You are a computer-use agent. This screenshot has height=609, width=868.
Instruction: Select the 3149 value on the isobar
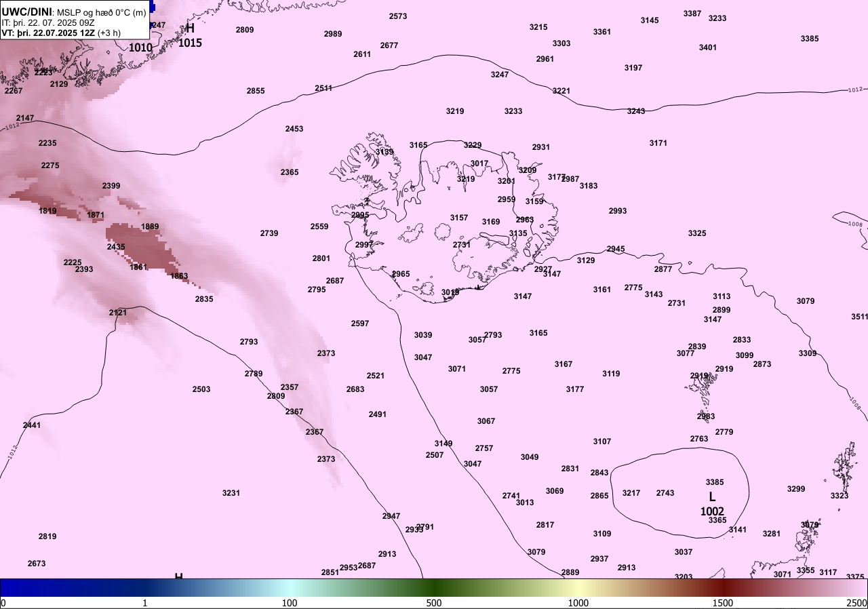coord(443,444)
